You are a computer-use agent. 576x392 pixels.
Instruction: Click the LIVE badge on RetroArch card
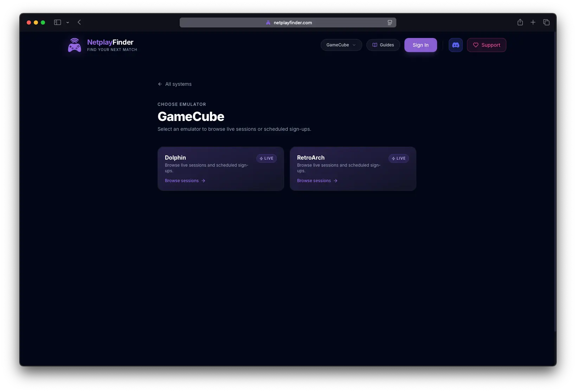point(398,159)
